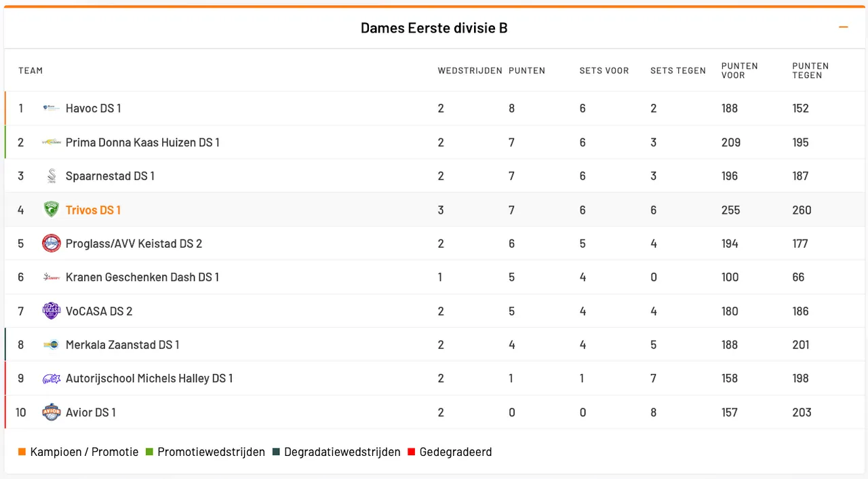Open the Havoc DS 1 team page
This screenshot has width=868, height=479.
point(93,108)
